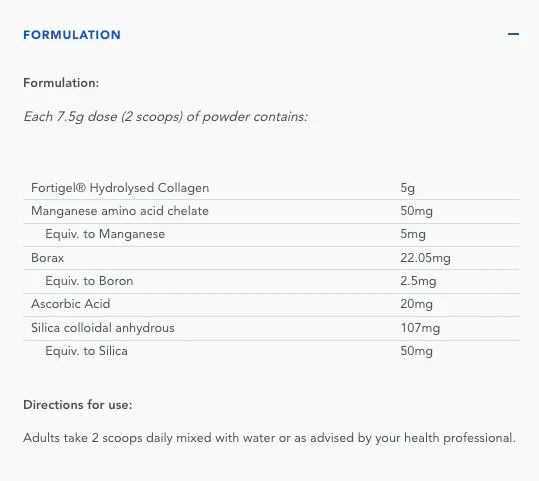This screenshot has width=539, height=481.
Task: Select the Equiv. to Boron row
Action: (271, 282)
